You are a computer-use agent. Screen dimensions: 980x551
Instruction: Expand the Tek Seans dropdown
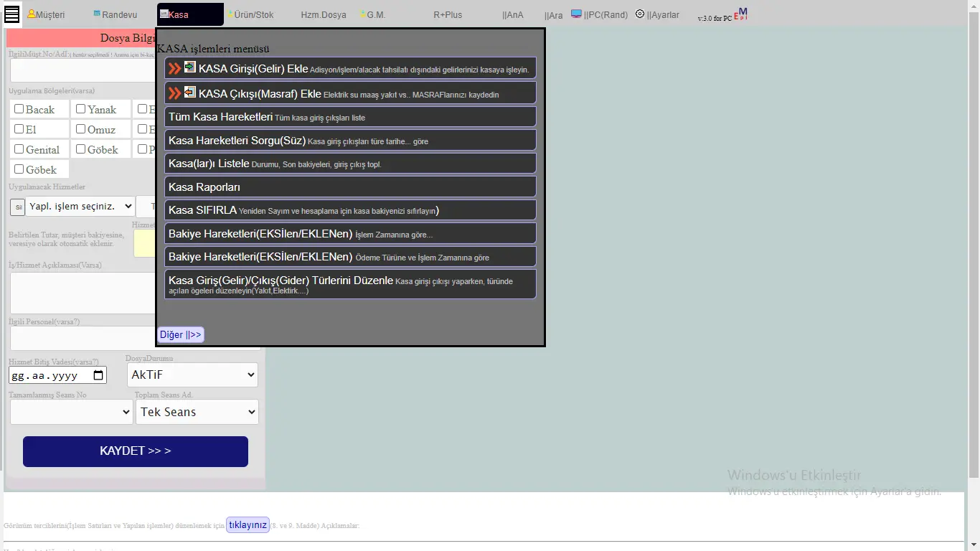[197, 412]
